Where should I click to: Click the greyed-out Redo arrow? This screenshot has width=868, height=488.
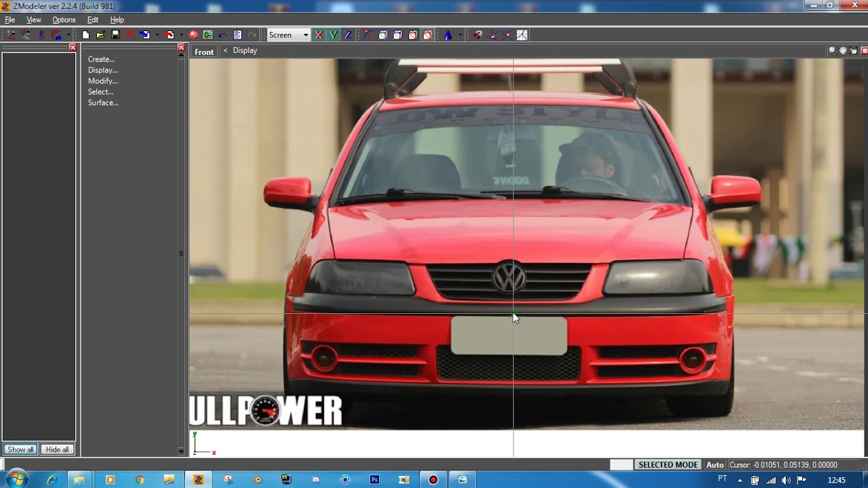[x=252, y=35]
